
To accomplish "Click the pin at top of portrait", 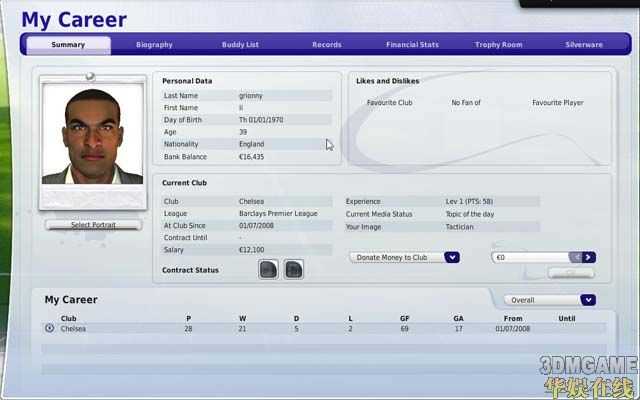I will (89, 76).
